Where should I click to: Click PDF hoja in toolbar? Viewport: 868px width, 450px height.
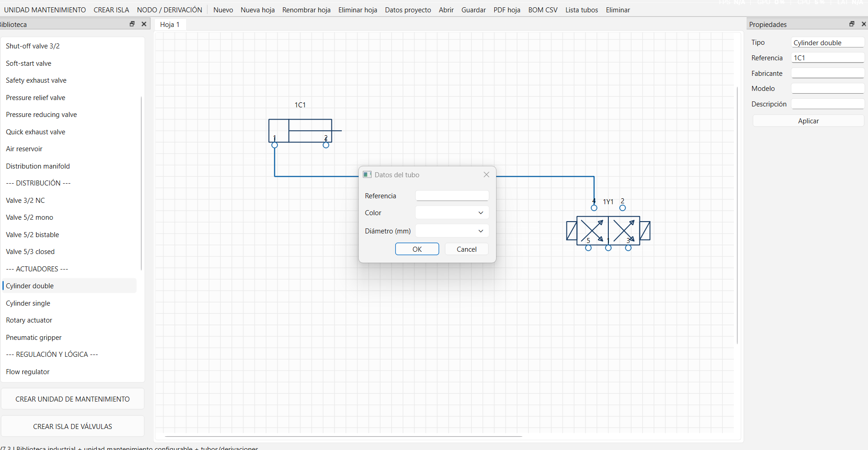[507, 10]
